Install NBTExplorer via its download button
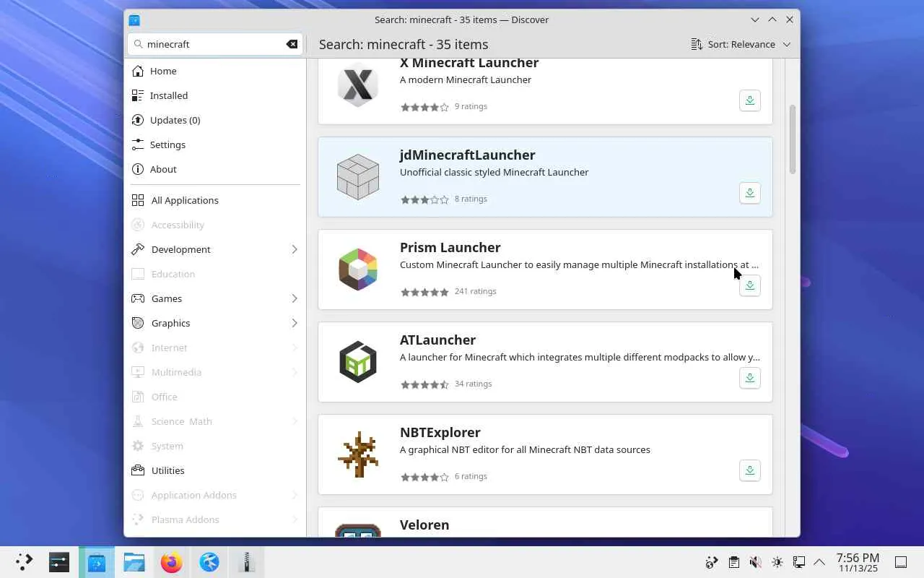Viewport: 924px width, 578px height. 750,470
